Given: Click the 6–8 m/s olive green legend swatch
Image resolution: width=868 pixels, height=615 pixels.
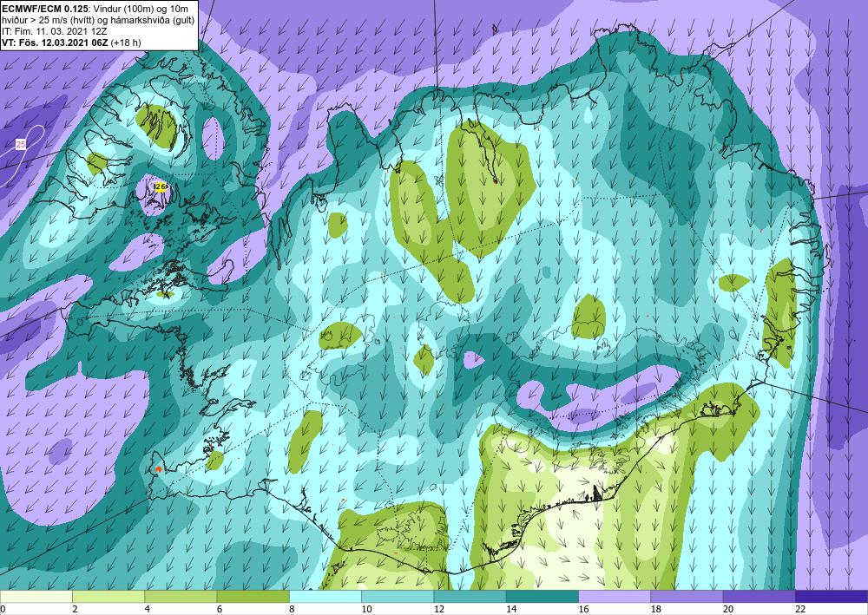Looking at the screenshot, I should coord(253,597).
